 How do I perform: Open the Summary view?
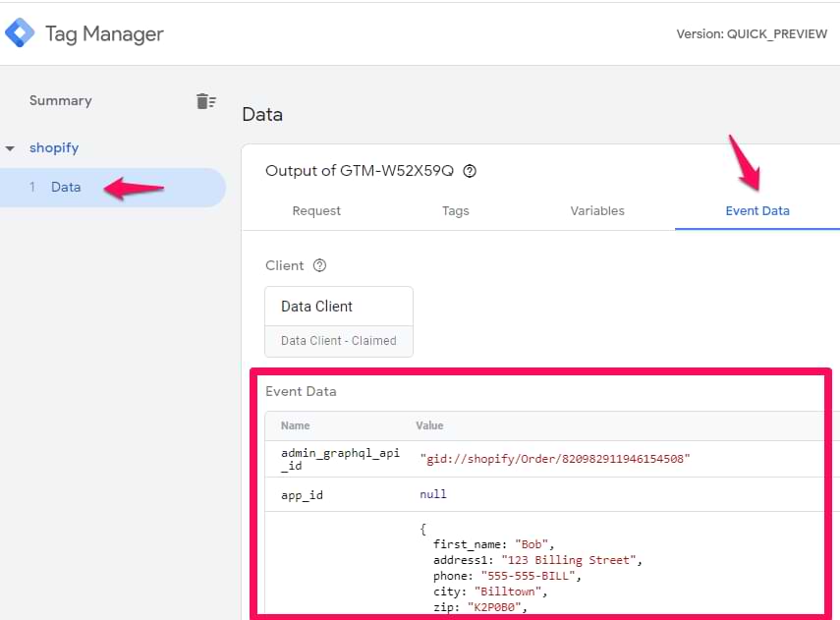[x=61, y=101]
